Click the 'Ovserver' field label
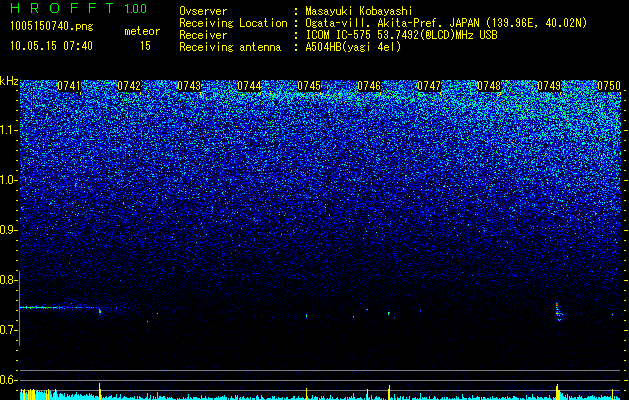This screenshot has width=629, height=400. click(x=203, y=11)
